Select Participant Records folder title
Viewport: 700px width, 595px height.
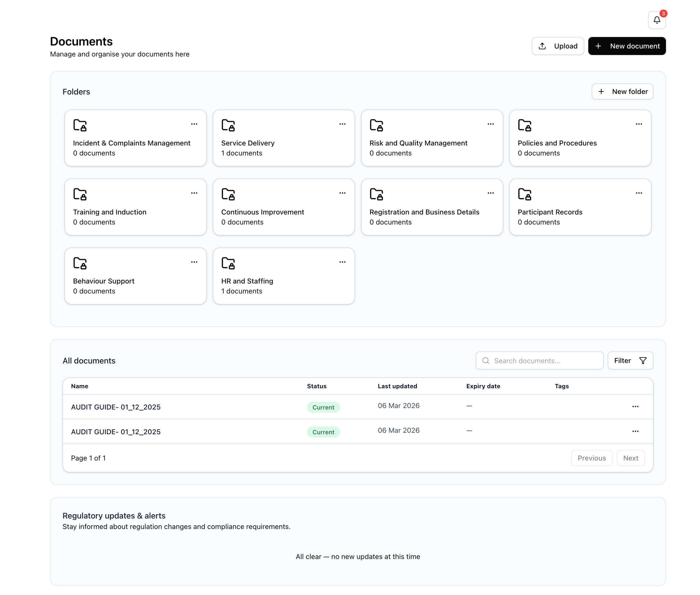(550, 212)
